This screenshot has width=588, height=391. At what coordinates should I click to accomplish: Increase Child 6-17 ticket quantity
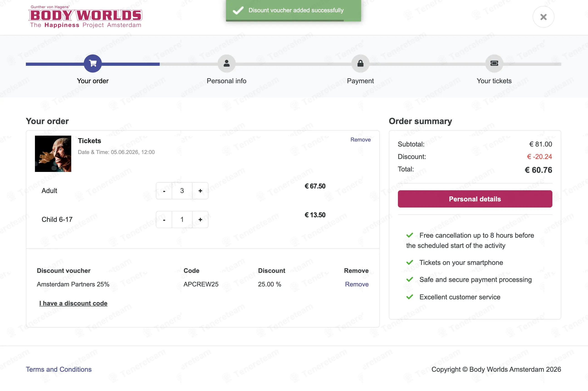tap(200, 220)
